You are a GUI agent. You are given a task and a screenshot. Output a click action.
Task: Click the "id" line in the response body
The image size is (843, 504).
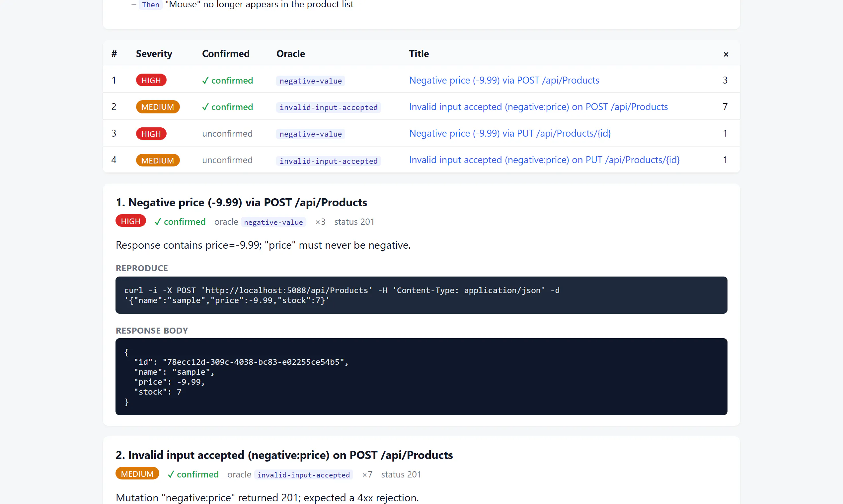click(x=241, y=362)
